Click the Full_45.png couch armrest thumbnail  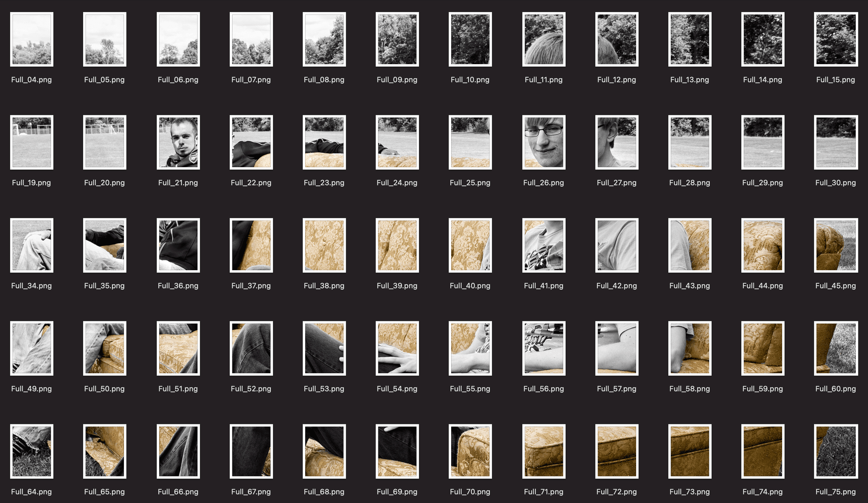point(835,245)
